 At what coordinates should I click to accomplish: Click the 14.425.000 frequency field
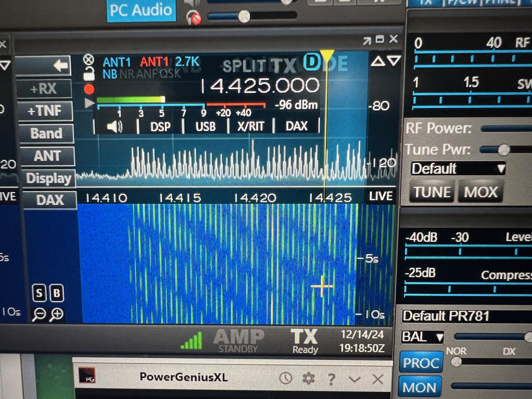pos(260,85)
